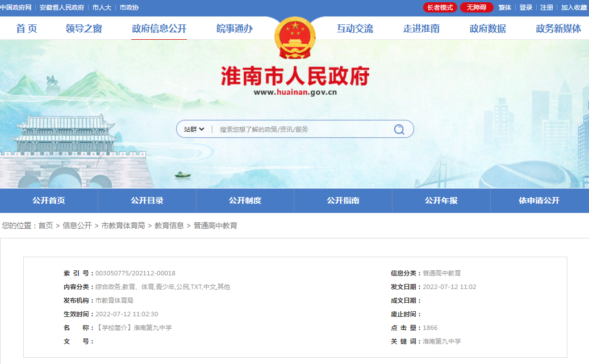
Task: Switch to the 政府信息公开 tab
Action: pyautogui.click(x=159, y=28)
